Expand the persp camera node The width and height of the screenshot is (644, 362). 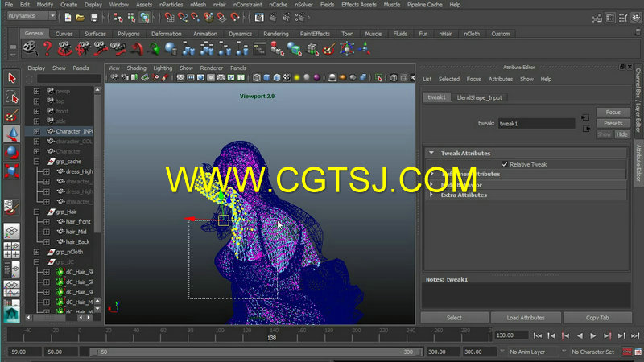pyautogui.click(x=36, y=91)
